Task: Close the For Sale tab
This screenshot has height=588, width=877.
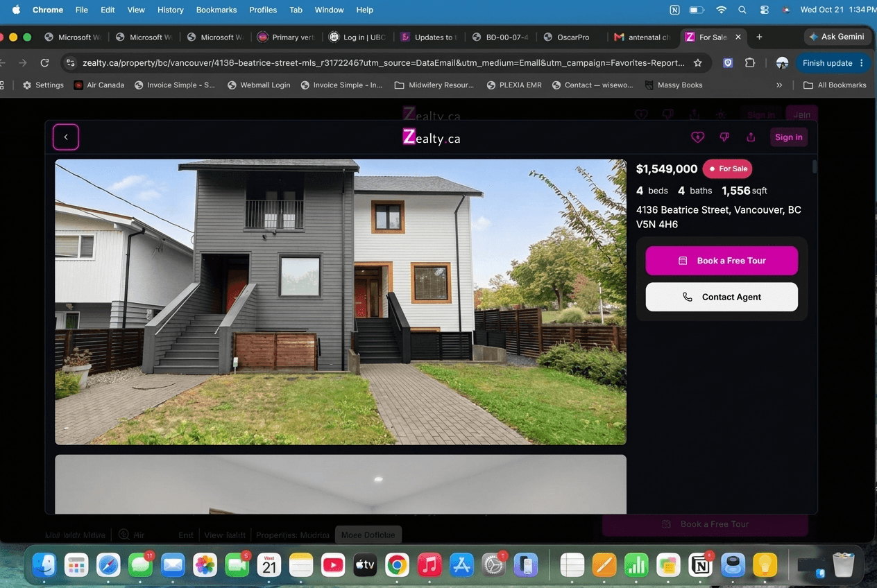Action: pos(738,37)
